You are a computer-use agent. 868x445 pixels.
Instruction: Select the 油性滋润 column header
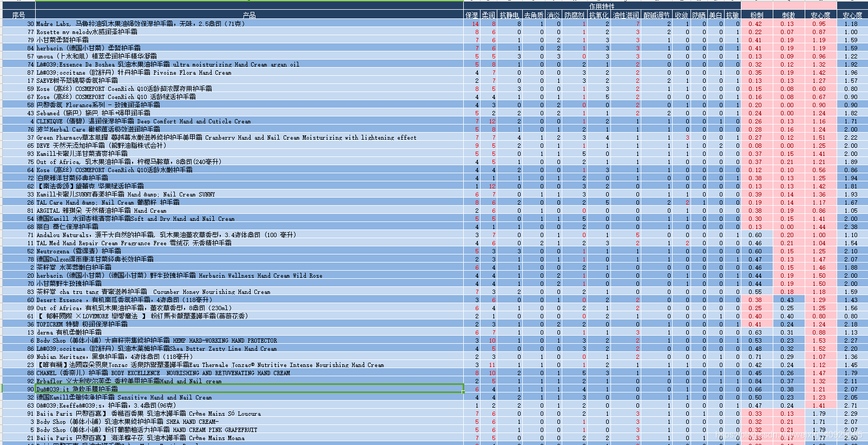pyautogui.click(x=626, y=15)
